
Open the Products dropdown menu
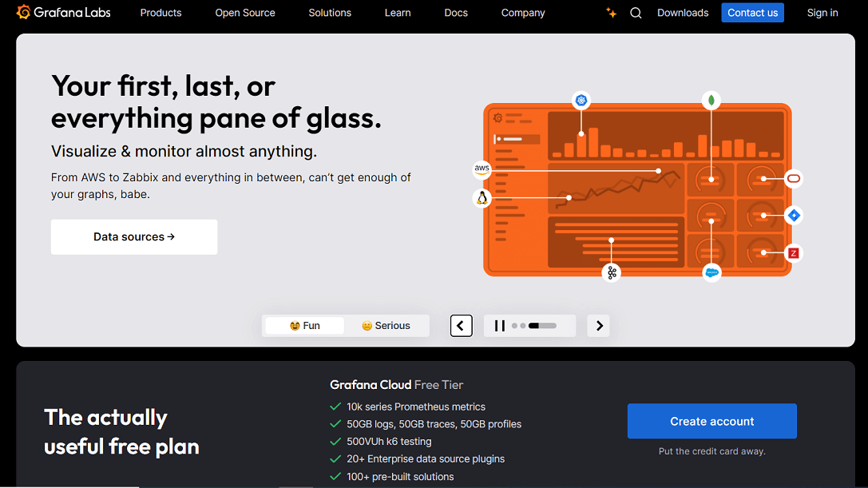[x=161, y=13]
